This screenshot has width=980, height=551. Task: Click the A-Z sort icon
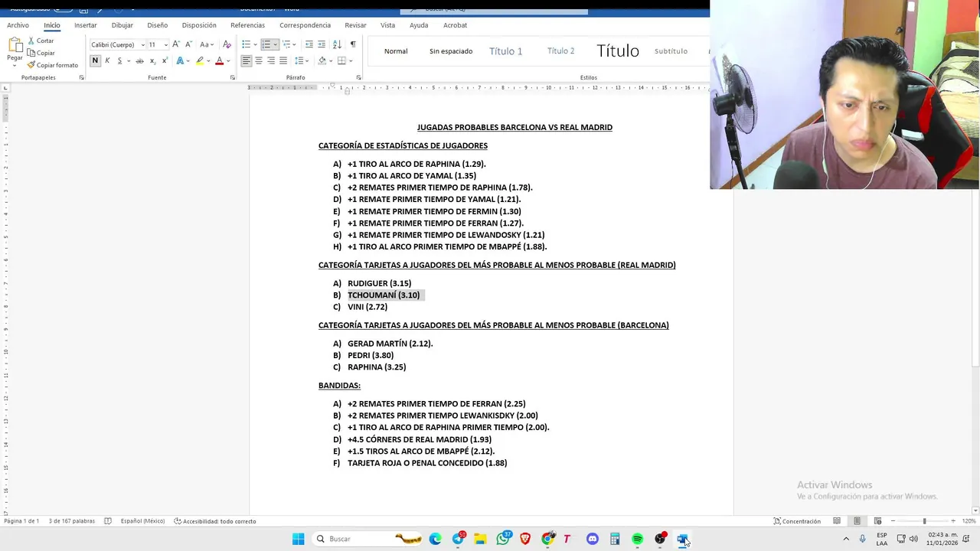[337, 44]
